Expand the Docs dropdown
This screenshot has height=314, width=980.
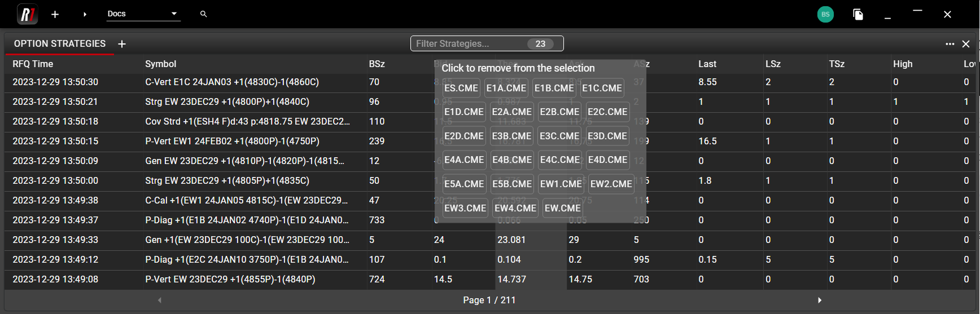[174, 14]
